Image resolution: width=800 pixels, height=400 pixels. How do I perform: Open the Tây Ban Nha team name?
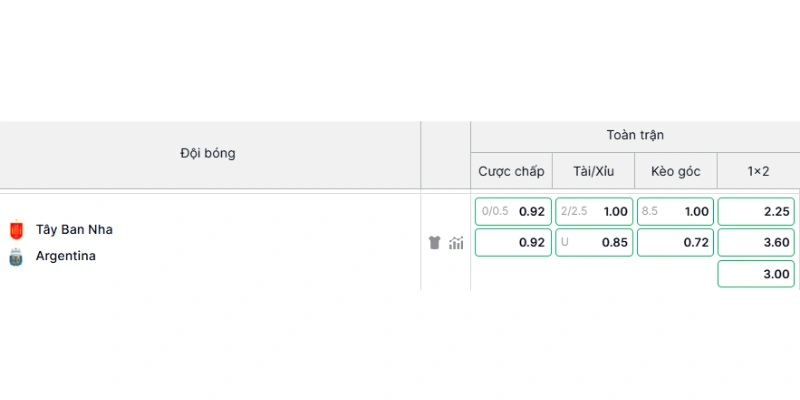(74, 230)
